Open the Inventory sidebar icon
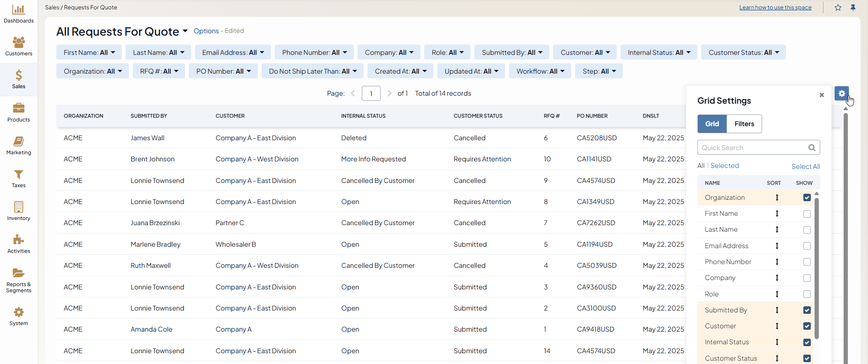 point(18,207)
